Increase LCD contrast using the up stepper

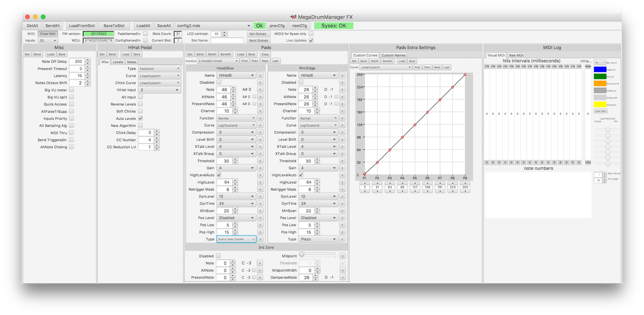click(x=224, y=32)
